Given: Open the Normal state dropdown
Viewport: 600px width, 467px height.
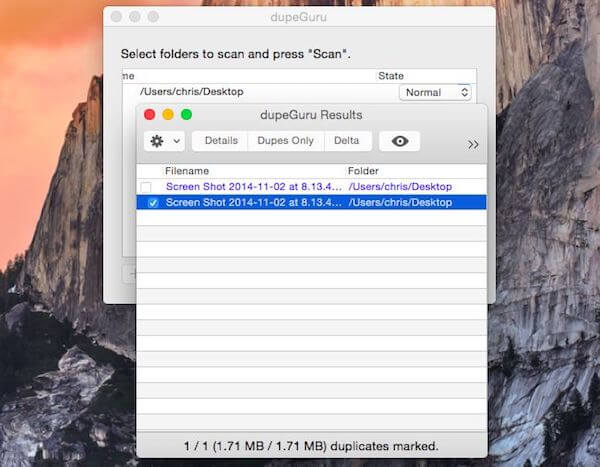Looking at the screenshot, I should pyautogui.click(x=435, y=93).
